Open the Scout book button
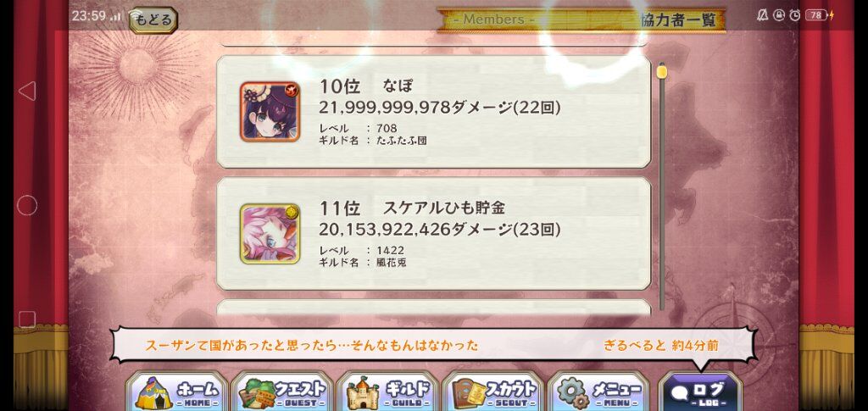The height and width of the screenshot is (411, 868). pos(492,392)
